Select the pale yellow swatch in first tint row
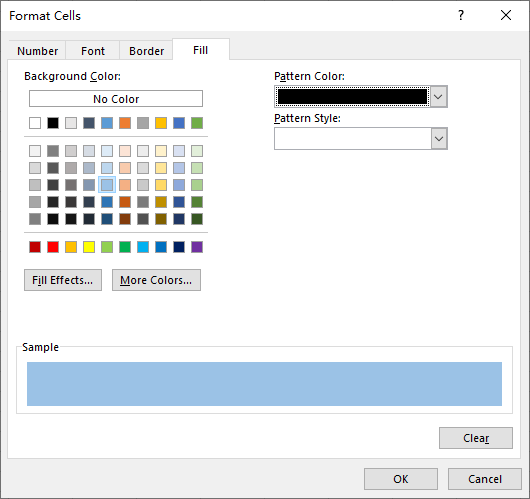The image size is (530, 499). [x=161, y=151]
